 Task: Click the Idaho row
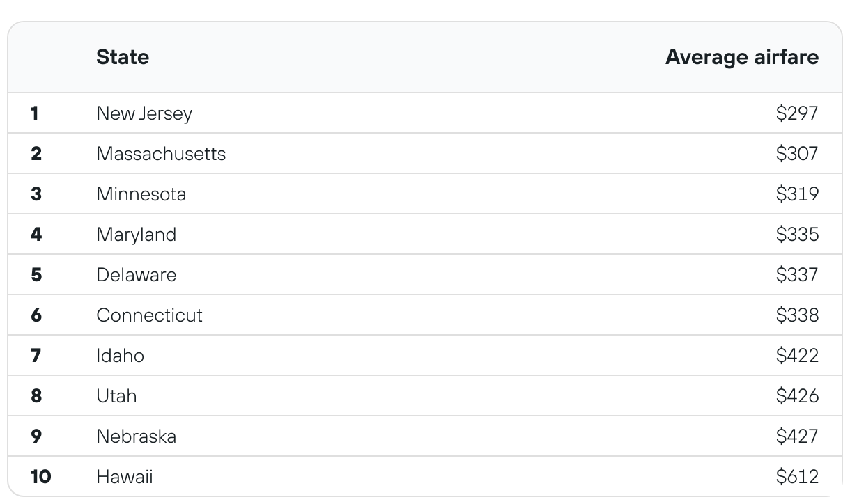(x=425, y=355)
